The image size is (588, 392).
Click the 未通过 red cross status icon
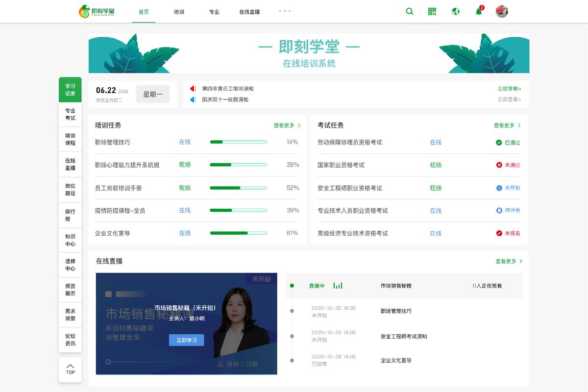[x=499, y=165]
